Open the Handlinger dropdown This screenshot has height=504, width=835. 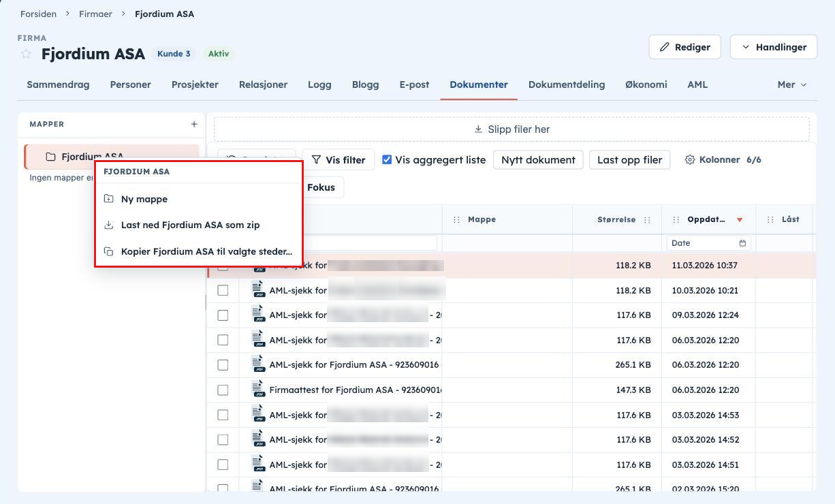[x=773, y=47]
